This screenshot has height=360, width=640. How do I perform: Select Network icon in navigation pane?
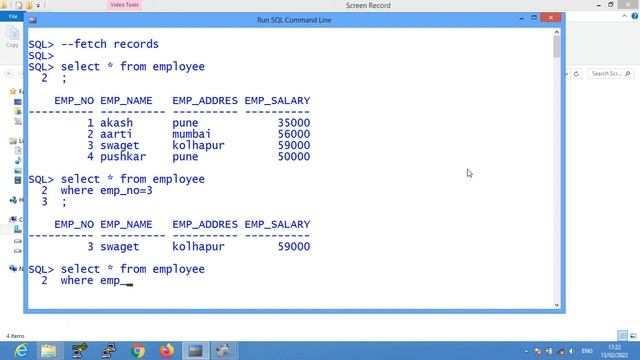point(13,268)
